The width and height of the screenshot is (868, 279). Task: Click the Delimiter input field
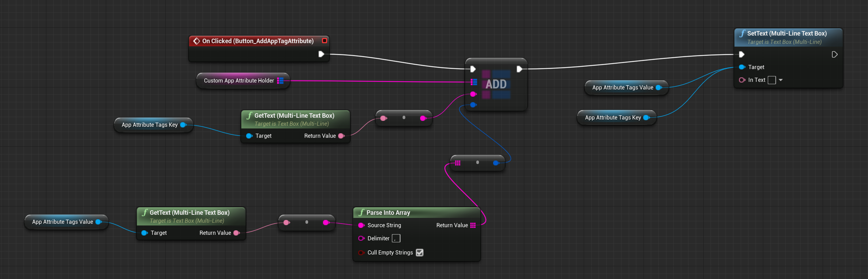click(396, 238)
